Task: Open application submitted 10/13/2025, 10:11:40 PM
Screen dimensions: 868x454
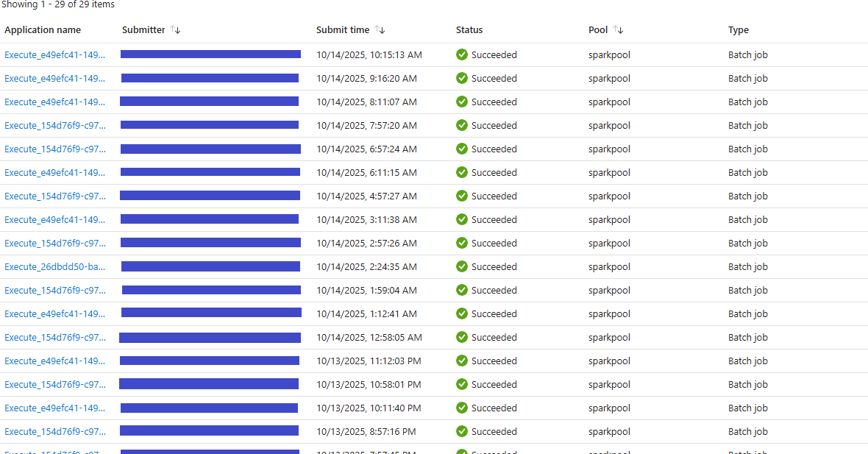Action: tap(55, 408)
